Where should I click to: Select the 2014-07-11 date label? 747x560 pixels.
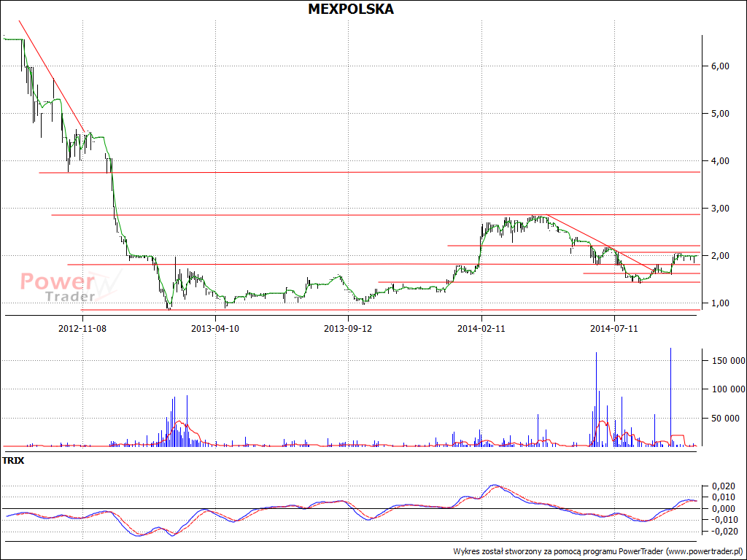614,328
